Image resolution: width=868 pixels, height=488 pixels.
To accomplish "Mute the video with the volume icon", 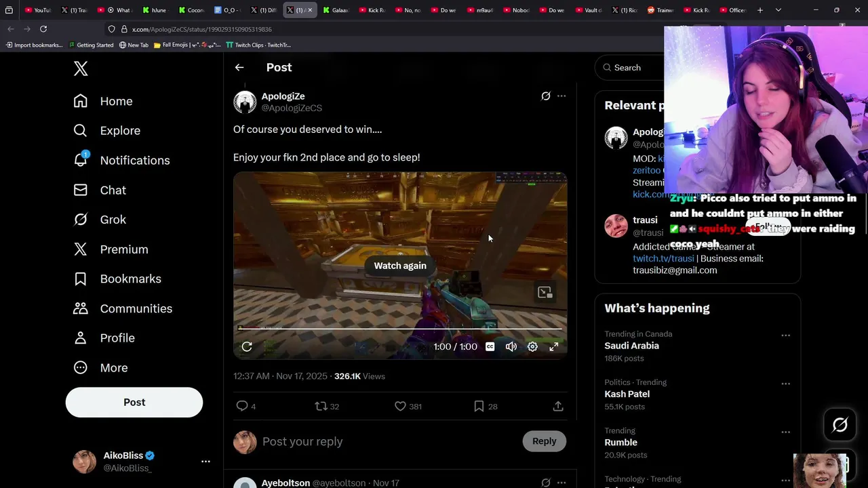I will (511, 347).
